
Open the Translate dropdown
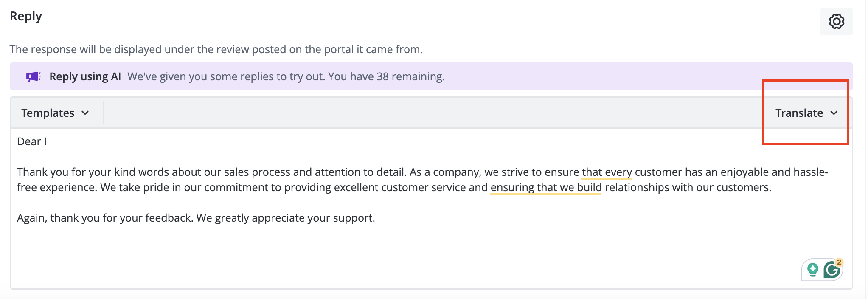click(806, 113)
